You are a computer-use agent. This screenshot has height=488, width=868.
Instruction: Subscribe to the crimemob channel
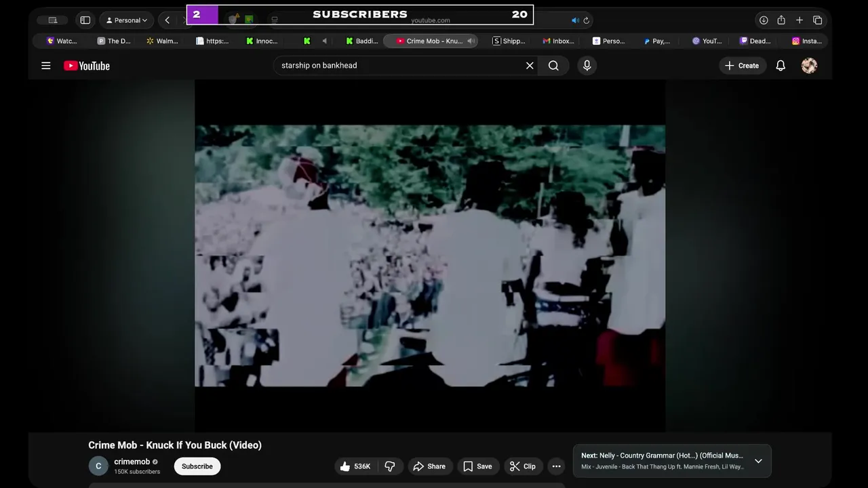tap(197, 466)
